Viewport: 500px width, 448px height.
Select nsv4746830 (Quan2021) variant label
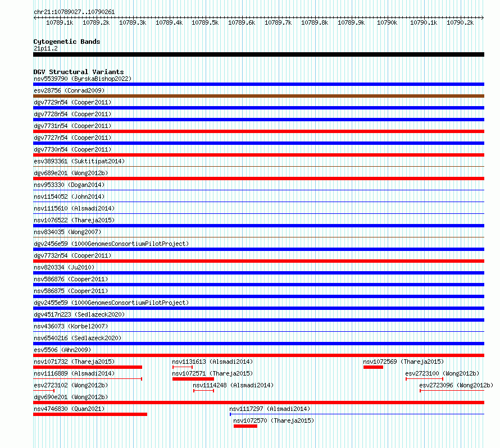point(69,409)
